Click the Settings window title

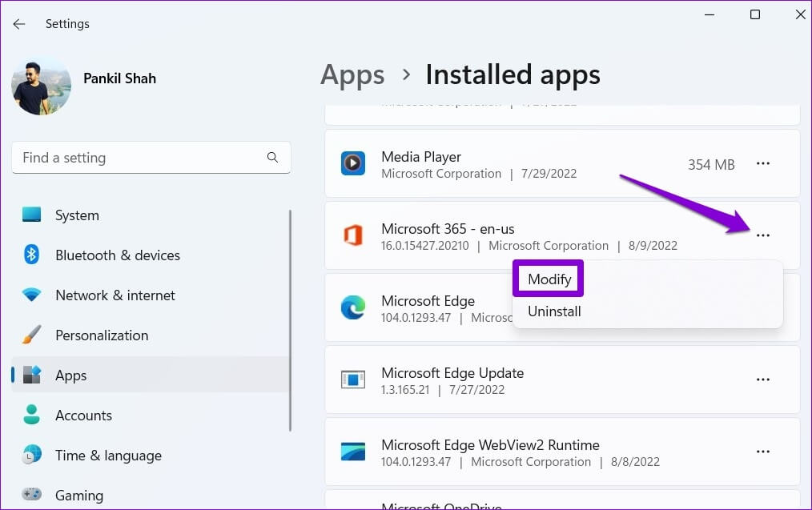pos(67,24)
